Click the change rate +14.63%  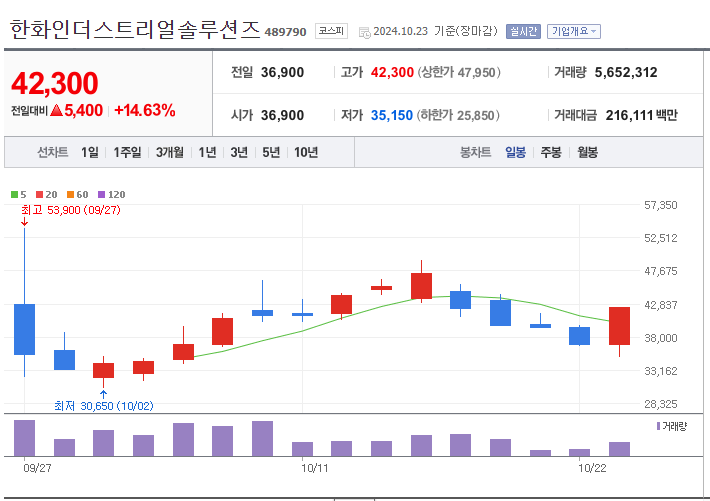tap(144, 111)
